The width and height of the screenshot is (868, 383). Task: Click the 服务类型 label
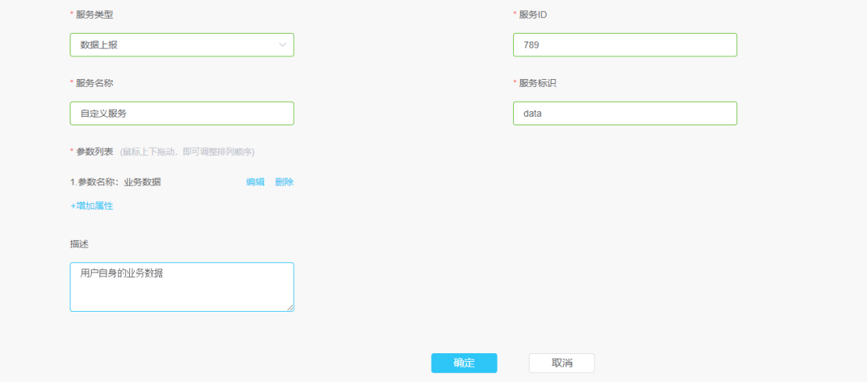pos(95,15)
